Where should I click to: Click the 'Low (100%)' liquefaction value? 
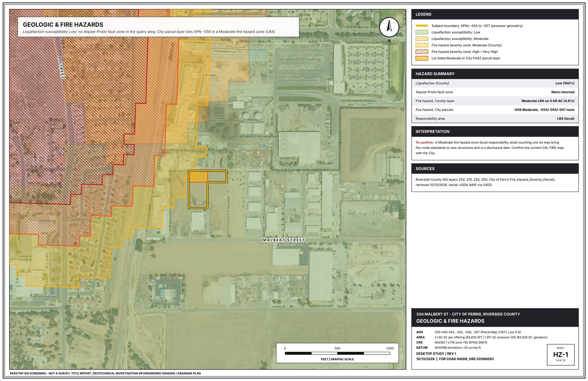pyautogui.click(x=565, y=83)
